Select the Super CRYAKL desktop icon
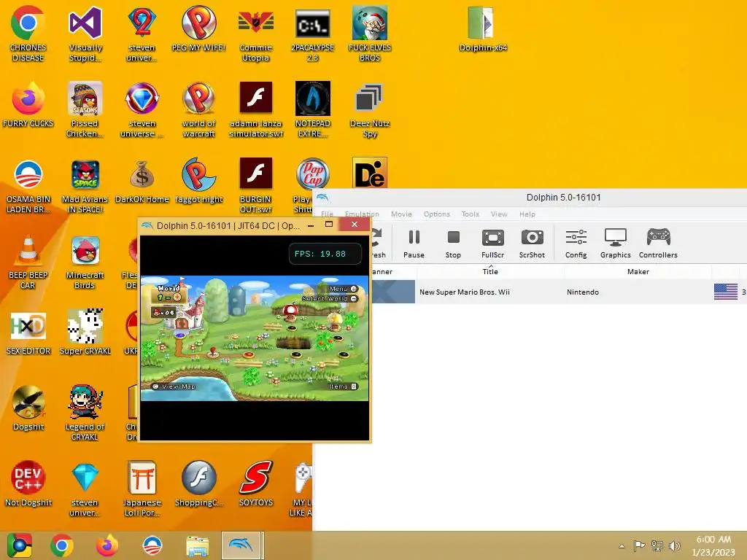The height and width of the screenshot is (560, 747). click(85, 332)
